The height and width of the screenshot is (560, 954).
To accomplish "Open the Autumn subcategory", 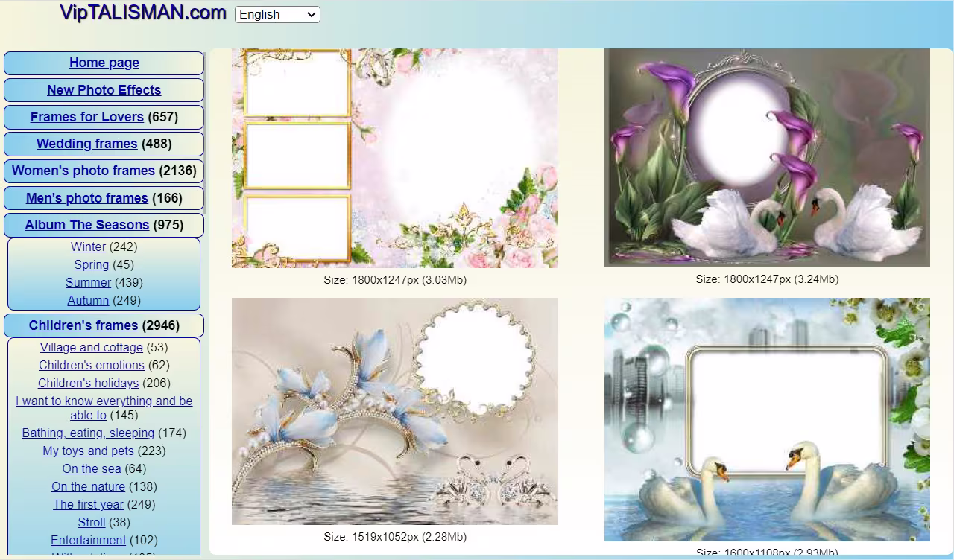I will tap(88, 300).
